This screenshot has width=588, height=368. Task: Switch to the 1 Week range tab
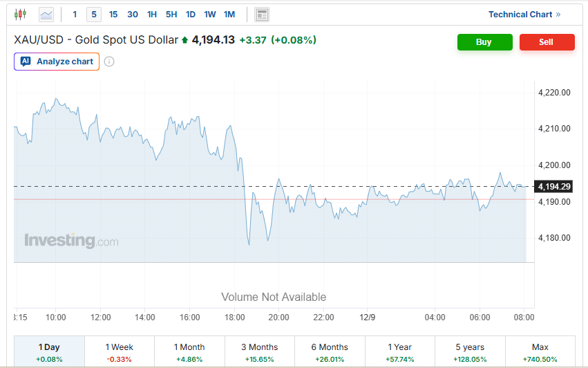click(x=120, y=352)
